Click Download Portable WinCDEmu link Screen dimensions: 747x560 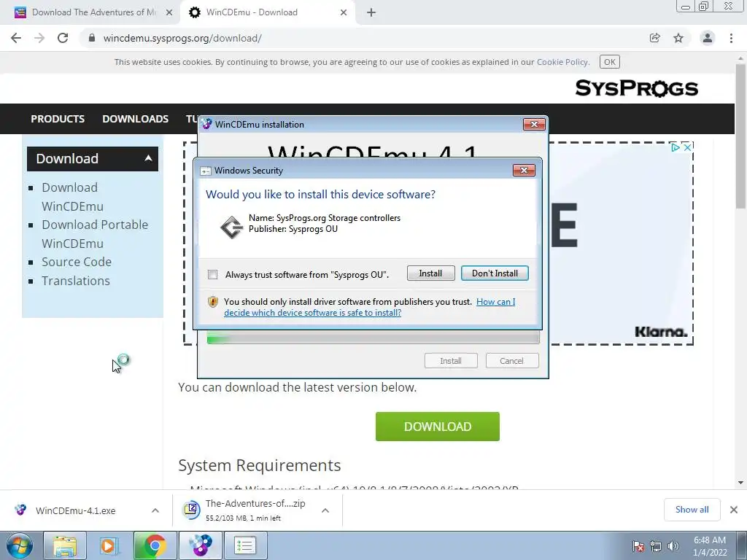95,234
